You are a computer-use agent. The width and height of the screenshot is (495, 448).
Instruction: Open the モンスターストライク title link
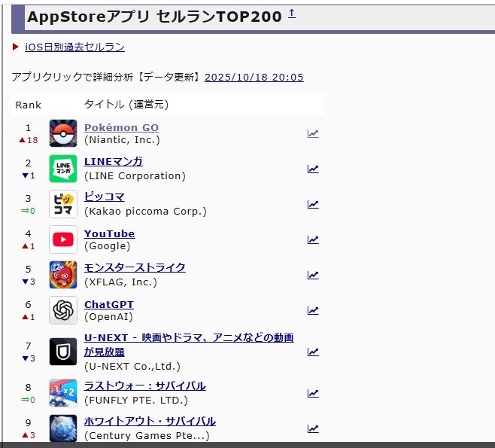135,267
